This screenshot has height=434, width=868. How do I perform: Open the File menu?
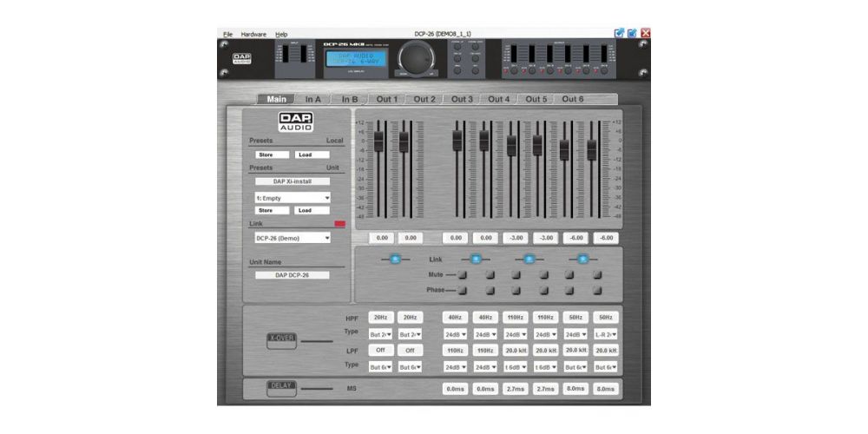click(x=227, y=35)
